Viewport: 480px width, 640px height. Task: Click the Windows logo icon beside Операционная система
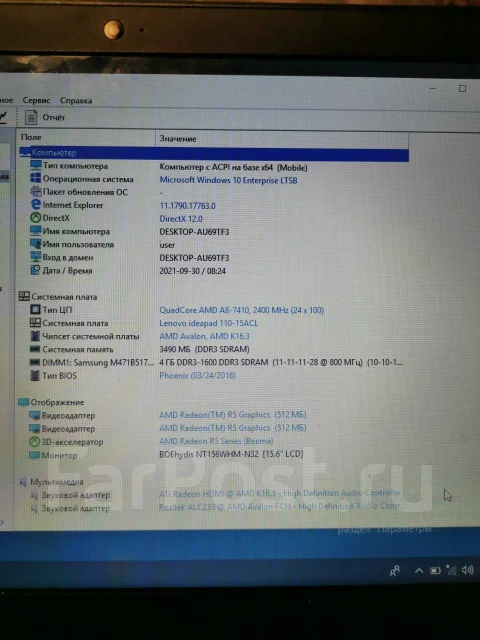coord(36,178)
